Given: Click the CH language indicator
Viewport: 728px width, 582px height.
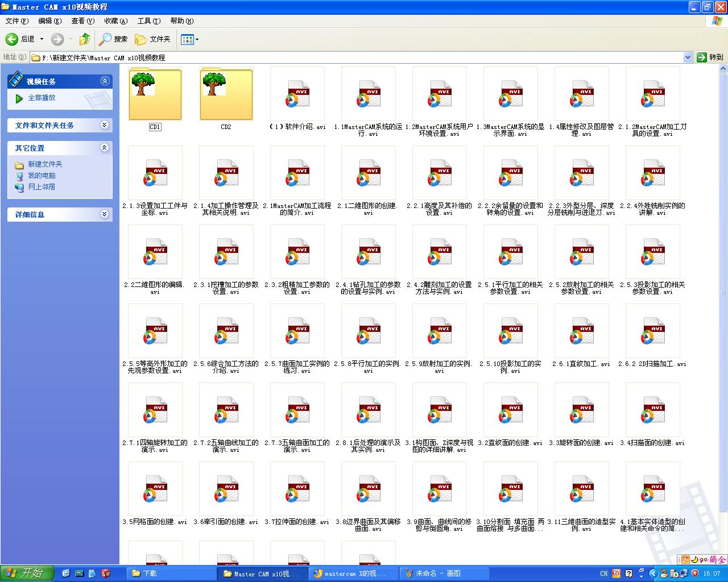Looking at the screenshot, I should [x=604, y=573].
